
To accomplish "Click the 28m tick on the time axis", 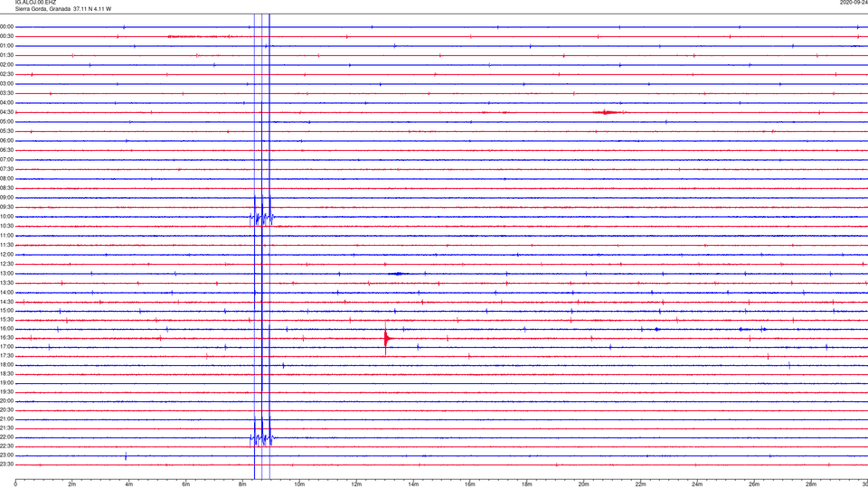I will pyautogui.click(x=811, y=484).
